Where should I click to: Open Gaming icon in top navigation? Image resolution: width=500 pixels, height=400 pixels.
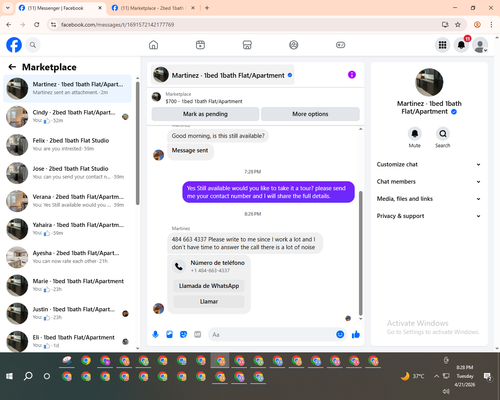(x=340, y=45)
